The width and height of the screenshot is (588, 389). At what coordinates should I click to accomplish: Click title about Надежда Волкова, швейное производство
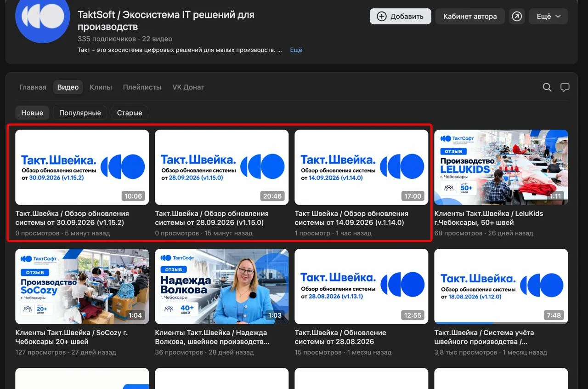[x=212, y=337]
